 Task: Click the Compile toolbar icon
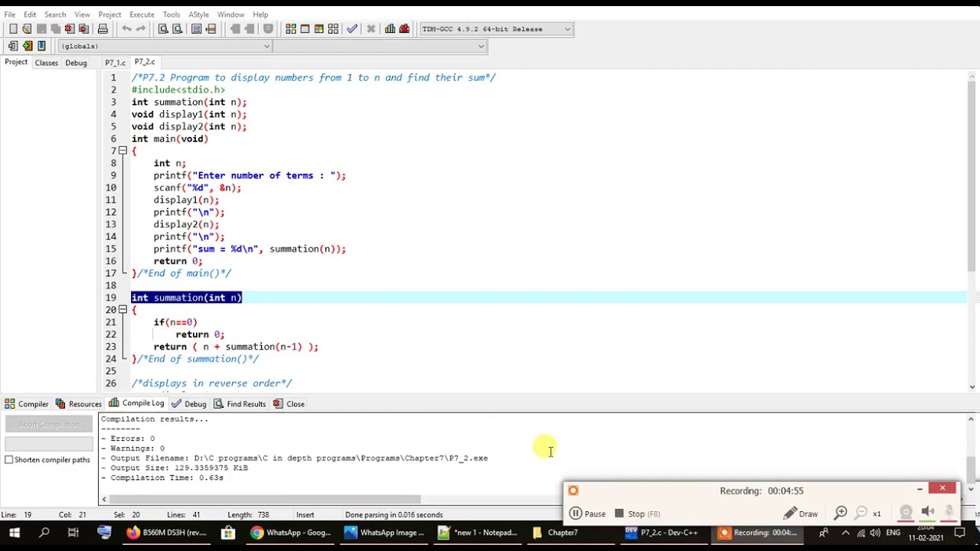tap(291, 29)
